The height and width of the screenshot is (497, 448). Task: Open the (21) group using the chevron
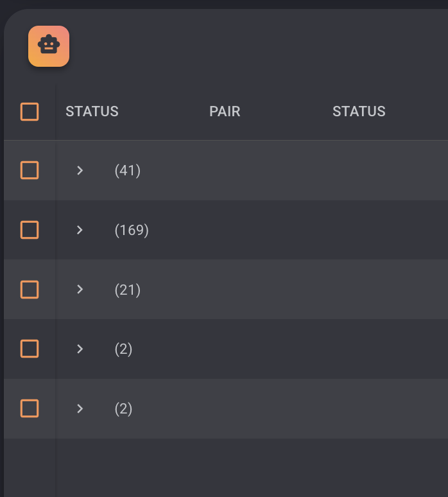(80, 290)
